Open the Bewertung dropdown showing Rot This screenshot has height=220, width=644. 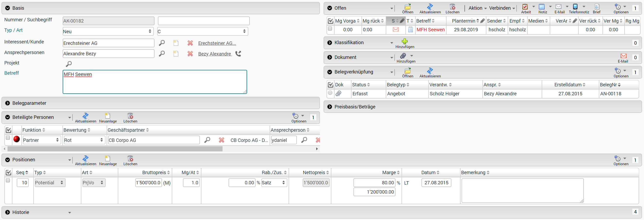pyautogui.click(x=84, y=140)
